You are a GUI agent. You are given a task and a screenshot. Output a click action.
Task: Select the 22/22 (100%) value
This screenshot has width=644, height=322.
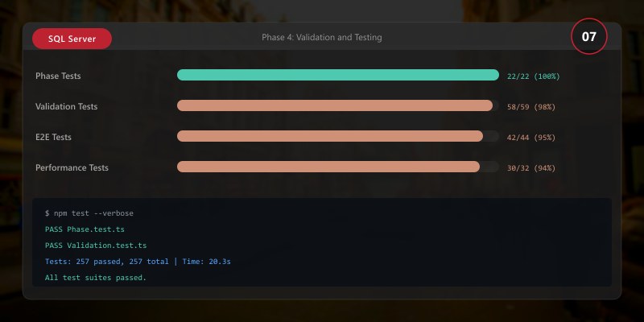pos(533,76)
